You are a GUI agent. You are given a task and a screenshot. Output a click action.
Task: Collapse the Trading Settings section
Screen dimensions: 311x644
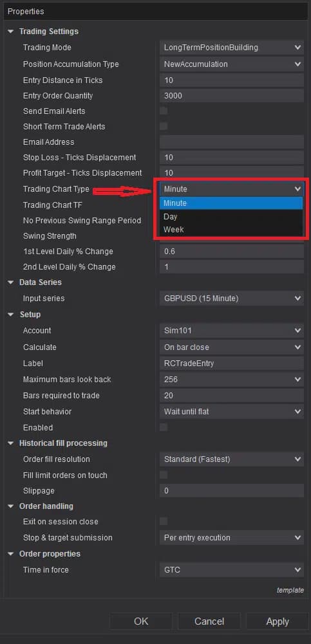click(x=11, y=32)
